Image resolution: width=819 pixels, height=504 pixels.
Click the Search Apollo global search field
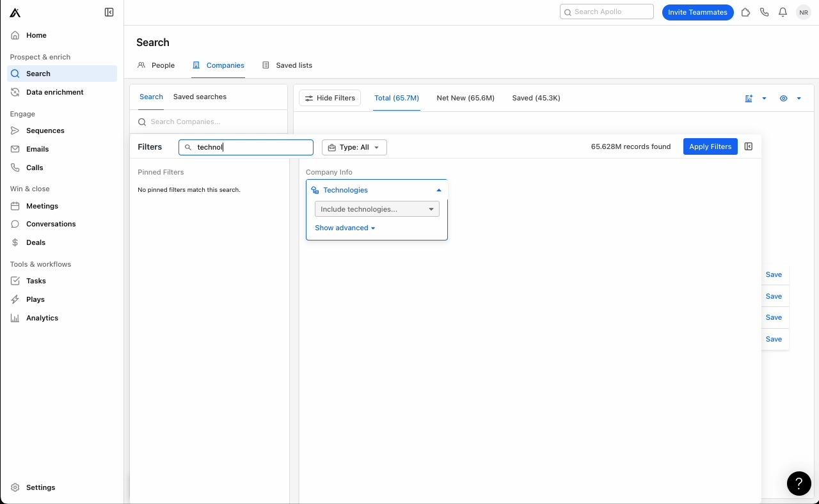pyautogui.click(x=607, y=12)
